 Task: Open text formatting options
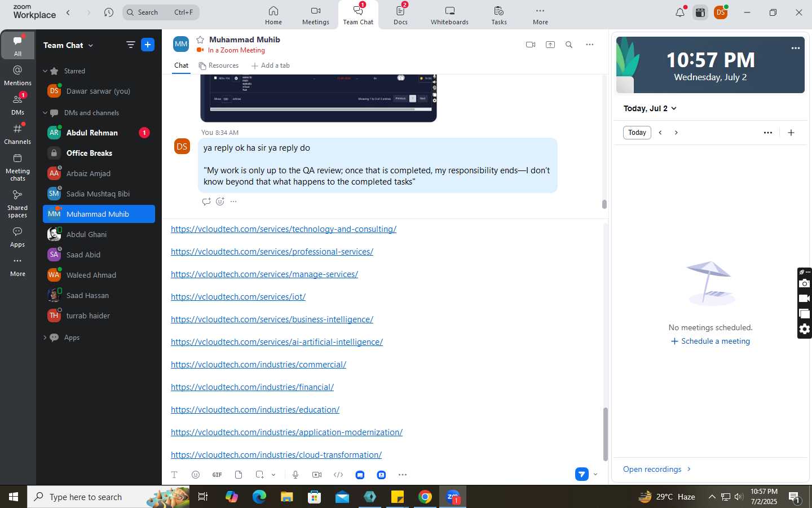[174, 475]
